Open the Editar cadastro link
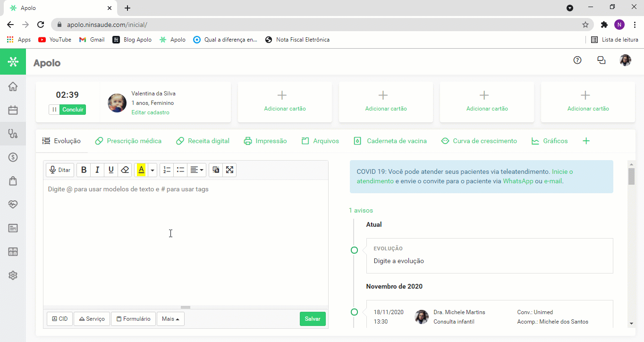This screenshot has height=342, width=644. coord(150,112)
